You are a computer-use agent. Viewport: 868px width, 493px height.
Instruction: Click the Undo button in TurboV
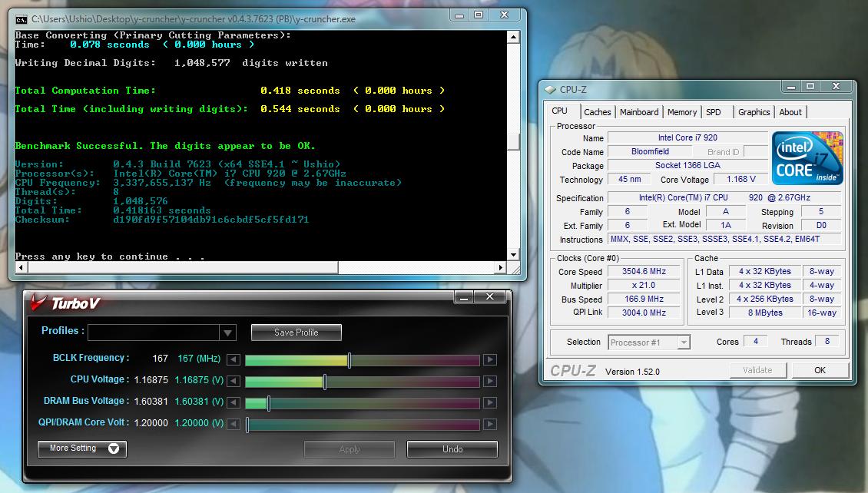452,449
